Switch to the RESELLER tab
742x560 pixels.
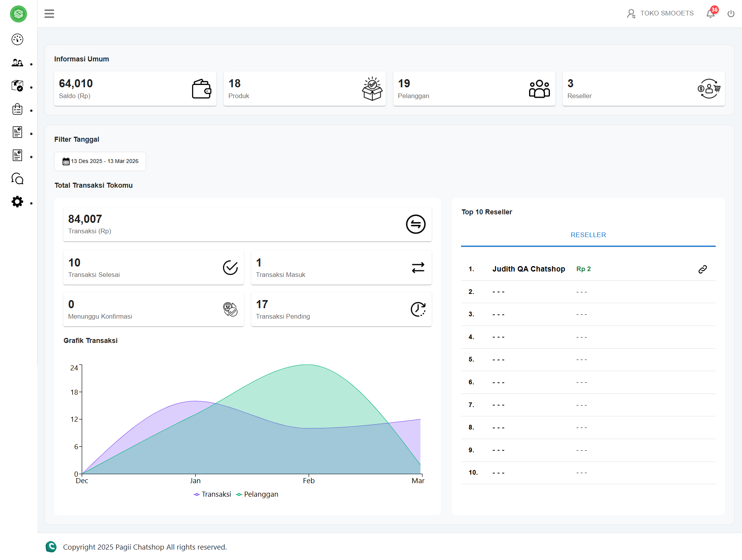(588, 234)
